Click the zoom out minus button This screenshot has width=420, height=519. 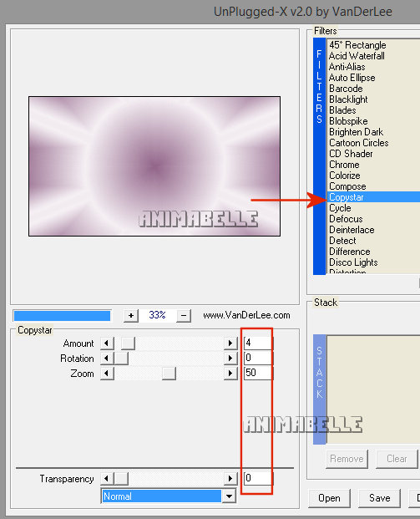[184, 315]
